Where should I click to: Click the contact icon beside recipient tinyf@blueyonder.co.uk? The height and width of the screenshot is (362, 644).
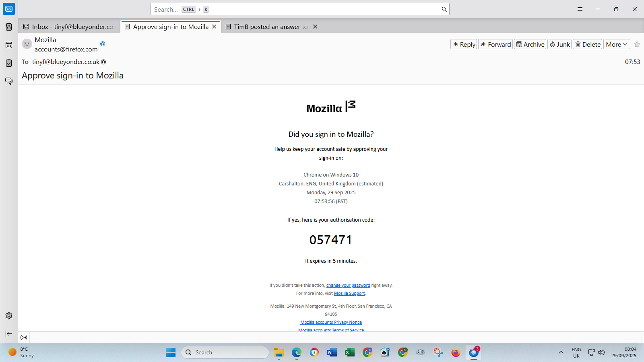(103, 62)
